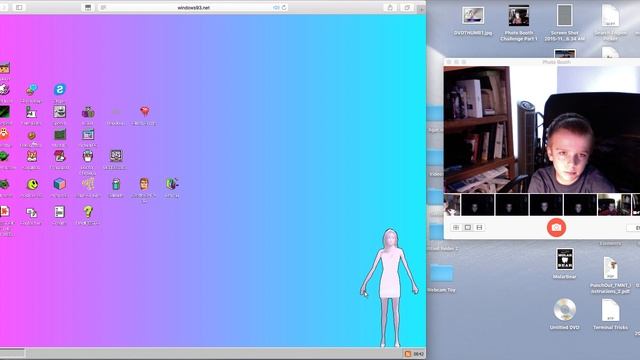Click the orange RSS icon in Windows93 taskbar
Screen dimensions: 640x360
[407, 354]
